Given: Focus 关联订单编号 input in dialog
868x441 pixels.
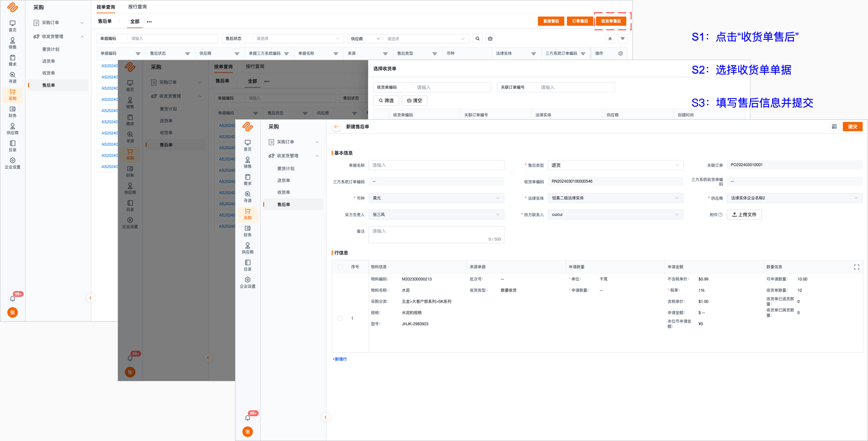Looking at the screenshot, I should (x=576, y=87).
